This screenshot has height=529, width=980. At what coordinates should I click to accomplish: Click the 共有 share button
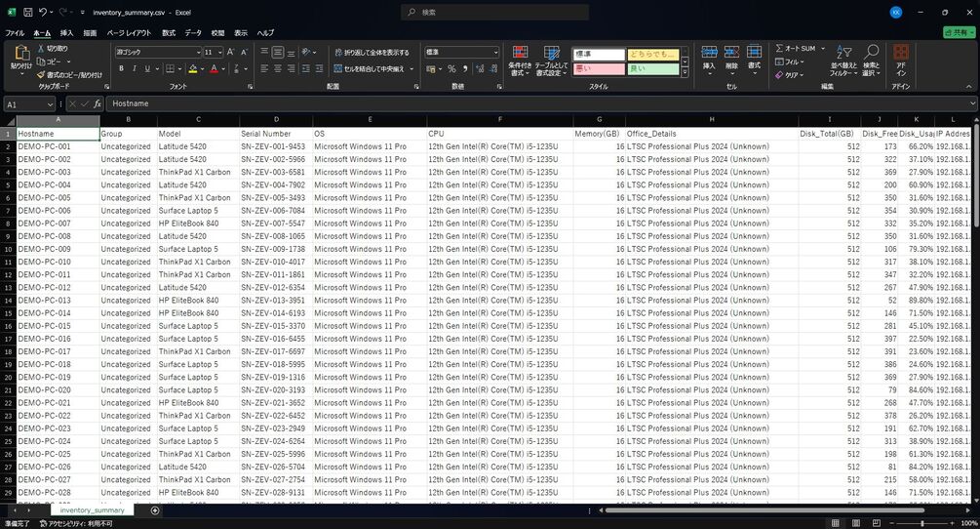coord(959,32)
